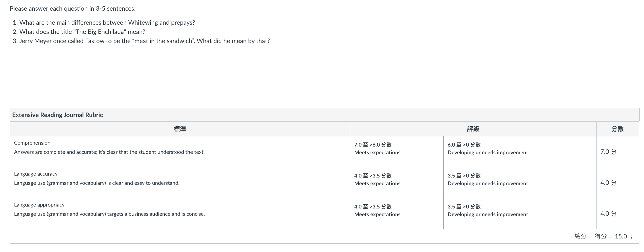Image resolution: width=644 pixels, height=252 pixels.
Task: Click the total score 15.0 text
Action: tap(621, 236)
